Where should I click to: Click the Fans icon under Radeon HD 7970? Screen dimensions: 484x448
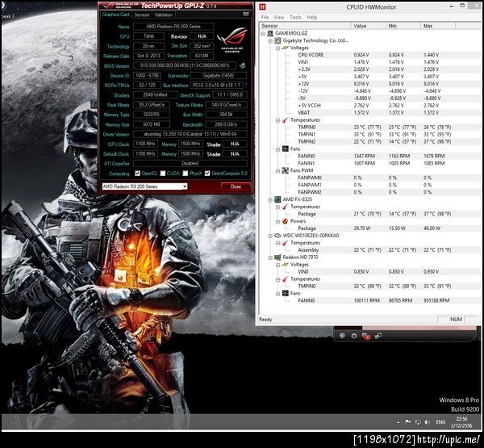pyautogui.click(x=286, y=294)
